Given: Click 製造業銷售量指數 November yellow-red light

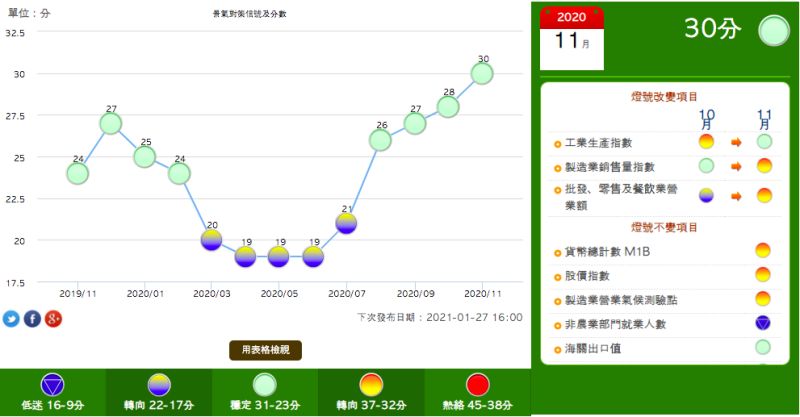Looking at the screenshot, I should [x=764, y=166].
